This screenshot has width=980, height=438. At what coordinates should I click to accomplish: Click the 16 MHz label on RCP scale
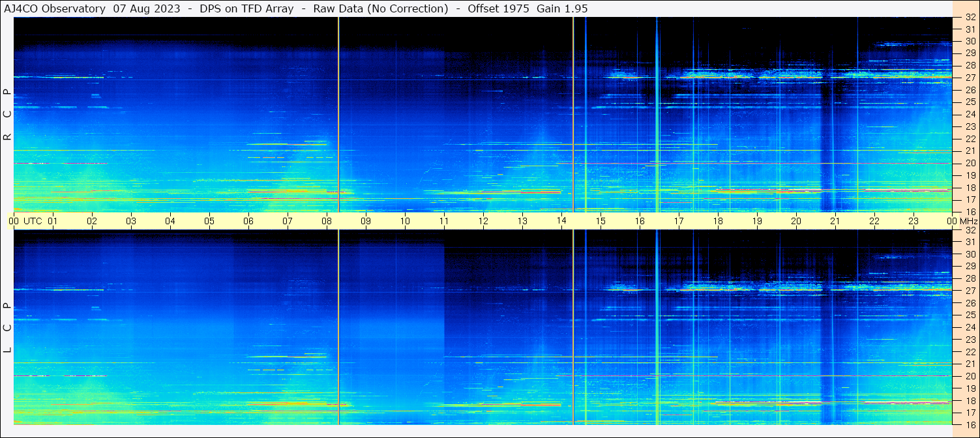pyautogui.click(x=970, y=211)
